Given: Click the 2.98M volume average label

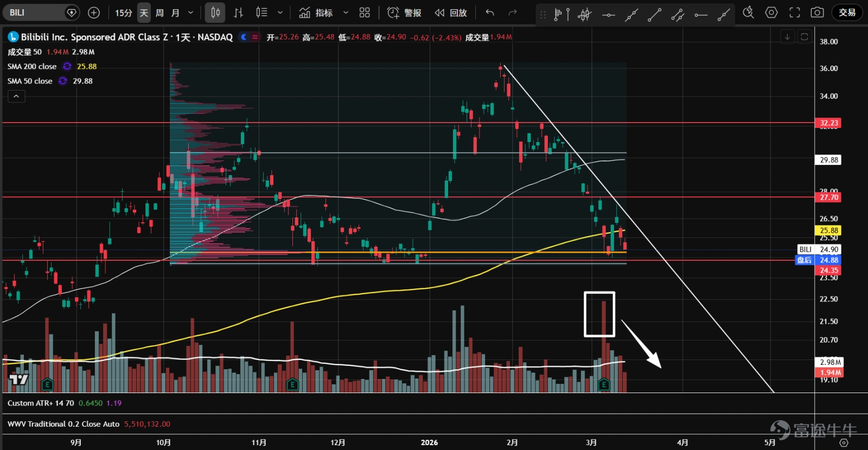Looking at the screenshot, I should pos(830,362).
